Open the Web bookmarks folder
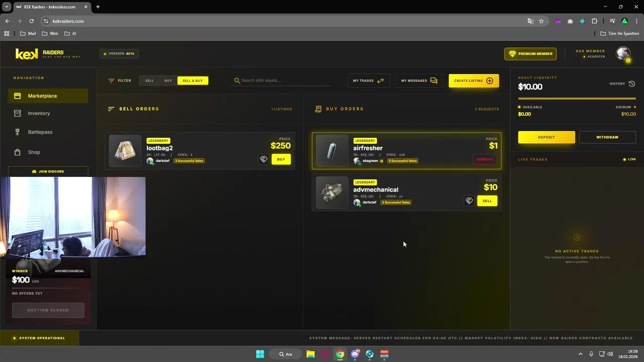This screenshot has width=644, height=362. [x=50, y=34]
